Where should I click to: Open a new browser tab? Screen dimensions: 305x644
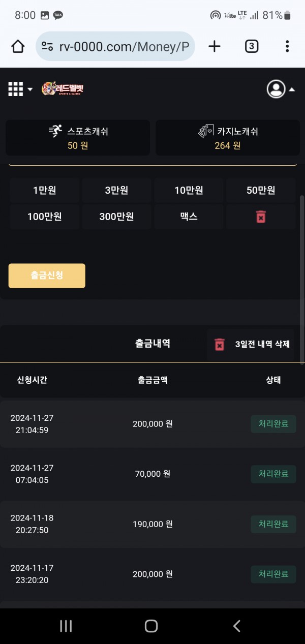pyautogui.click(x=215, y=47)
